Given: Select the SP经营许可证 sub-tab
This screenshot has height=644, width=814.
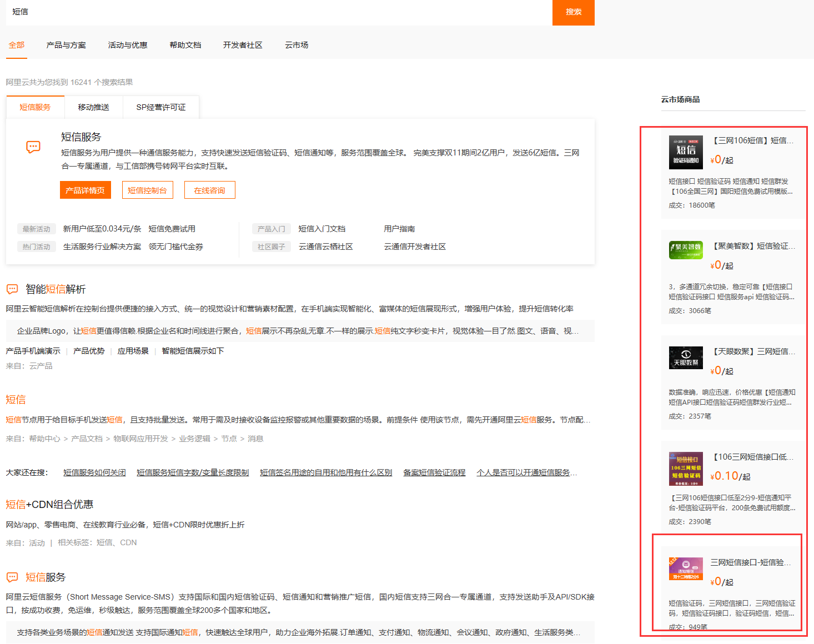Looking at the screenshot, I should tap(161, 107).
